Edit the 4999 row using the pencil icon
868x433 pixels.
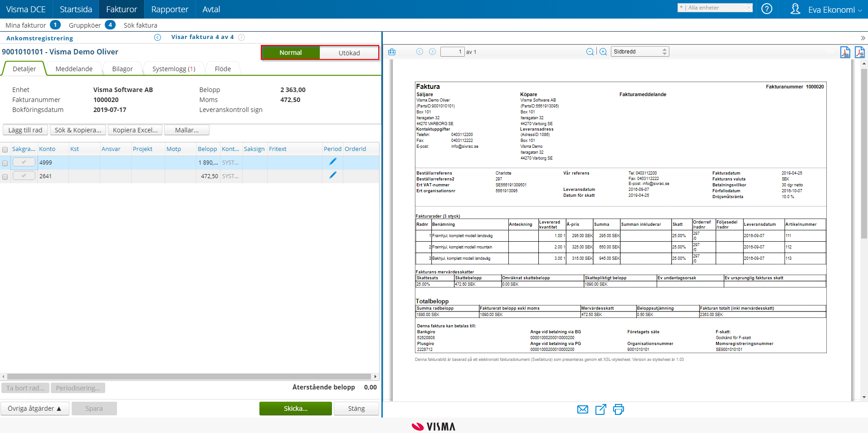click(333, 161)
